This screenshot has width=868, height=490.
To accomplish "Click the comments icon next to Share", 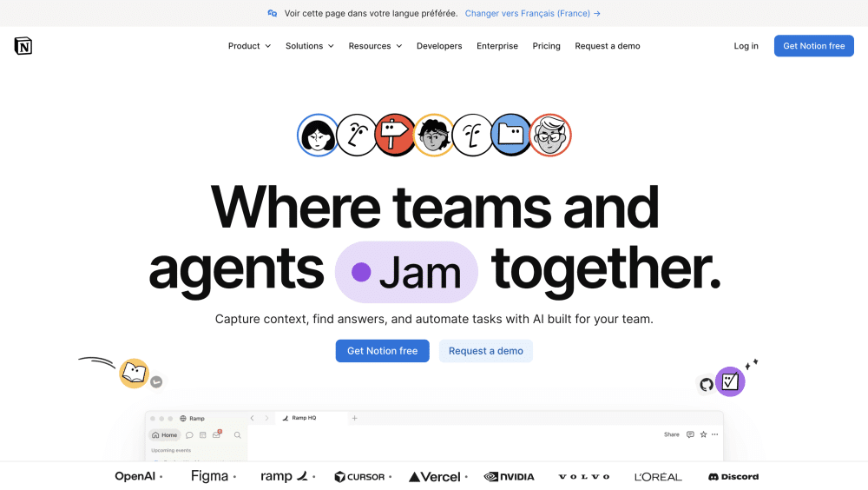I will (690, 434).
